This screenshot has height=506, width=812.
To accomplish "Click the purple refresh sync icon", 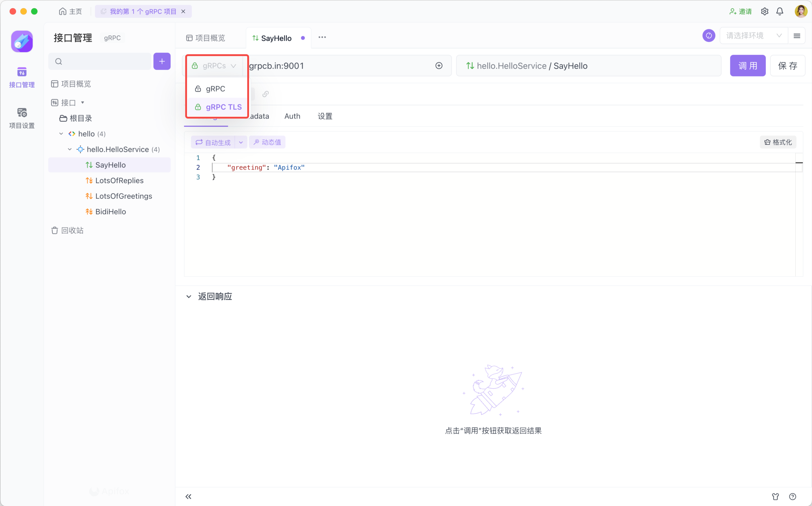I will click(709, 35).
